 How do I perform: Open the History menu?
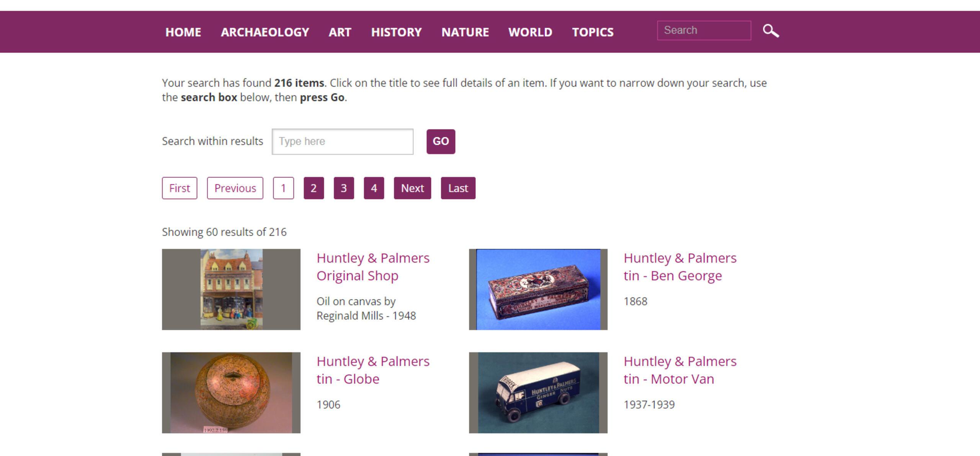[396, 32]
